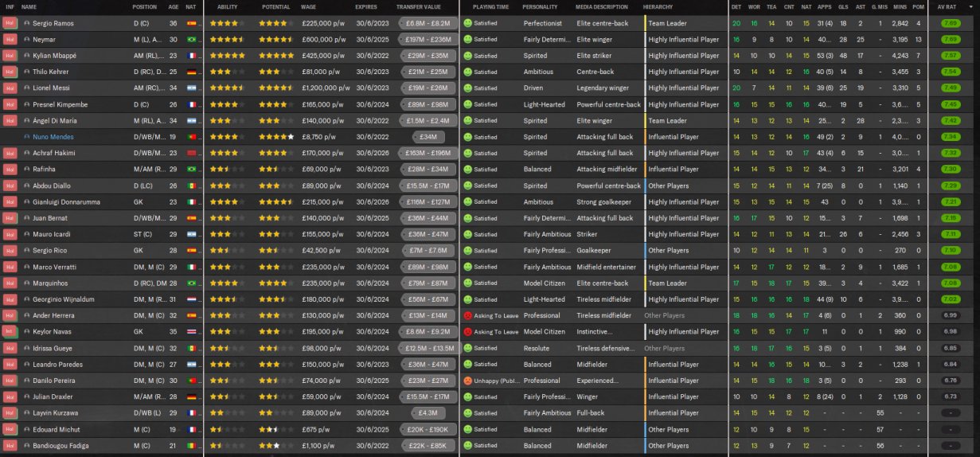The height and width of the screenshot is (457, 980).
Task: Click Kylian Mbappé's five-star ability rating
Action: (x=228, y=56)
